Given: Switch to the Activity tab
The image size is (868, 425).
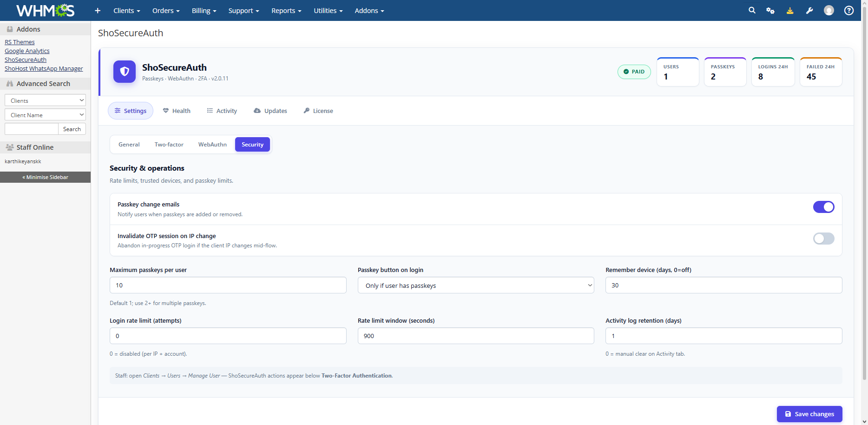Looking at the screenshot, I should click(x=222, y=111).
